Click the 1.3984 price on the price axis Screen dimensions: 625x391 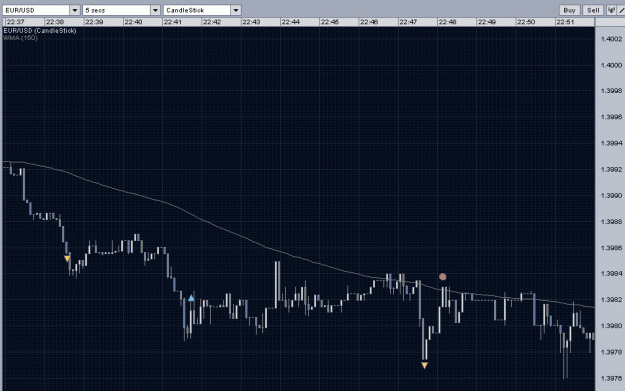(611, 274)
